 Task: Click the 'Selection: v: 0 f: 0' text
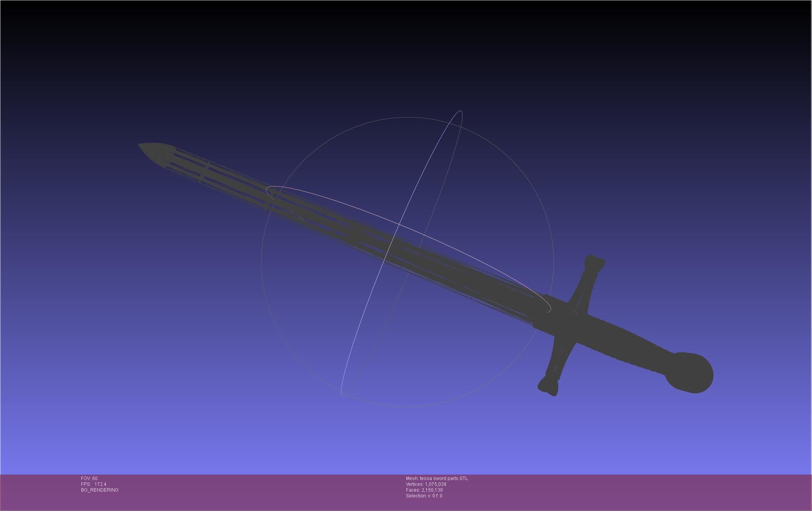(424, 496)
